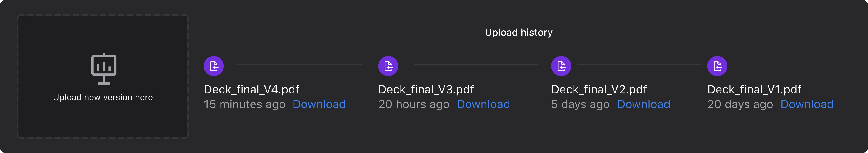Viewport: 868px width, 153px height.
Task: Click the "20 hours ago" timestamp
Action: click(x=414, y=104)
